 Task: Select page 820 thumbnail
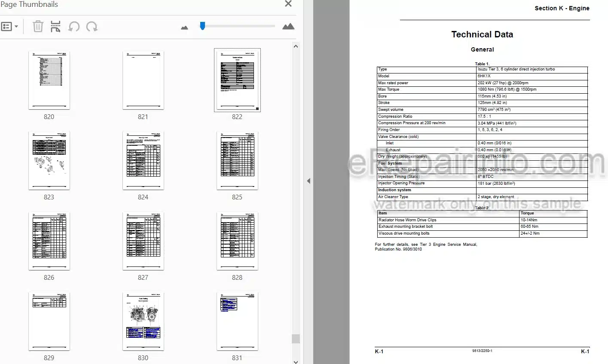(x=49, y=80)
